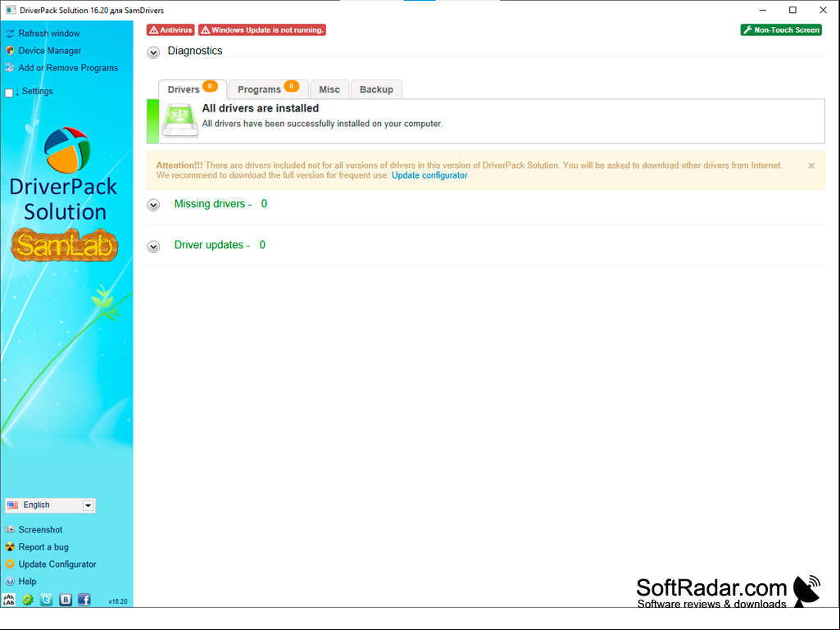The image size is (840, 630).
Task: Open the Facebook icon link
Action: [84, 600]
